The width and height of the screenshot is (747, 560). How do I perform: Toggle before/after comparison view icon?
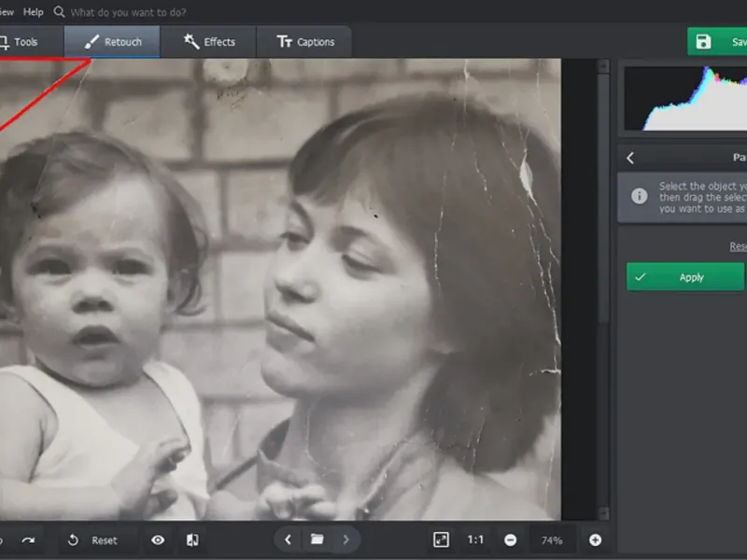(191, 540)
